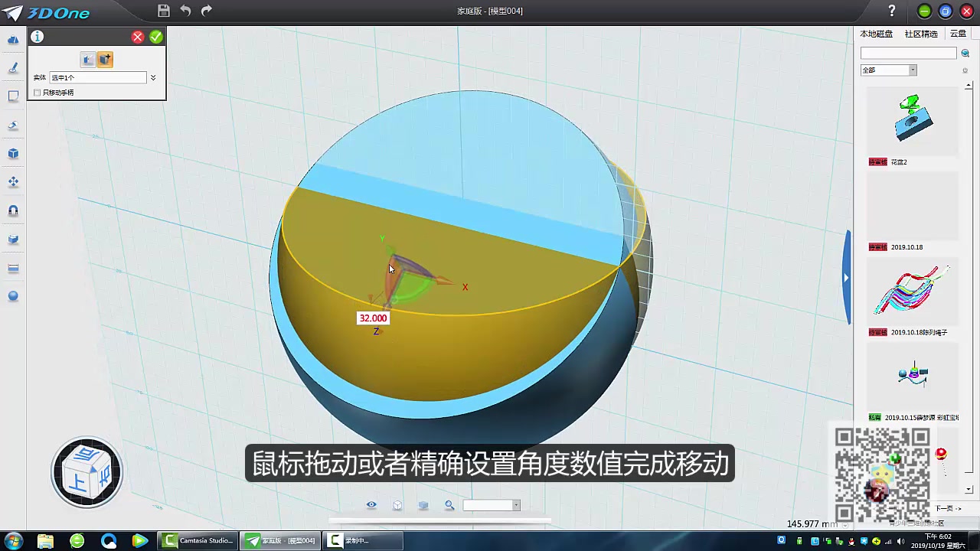980x551 pixels.
Task: Enable the 只移动手柄 checkbox
Action: tap(37, 93)
